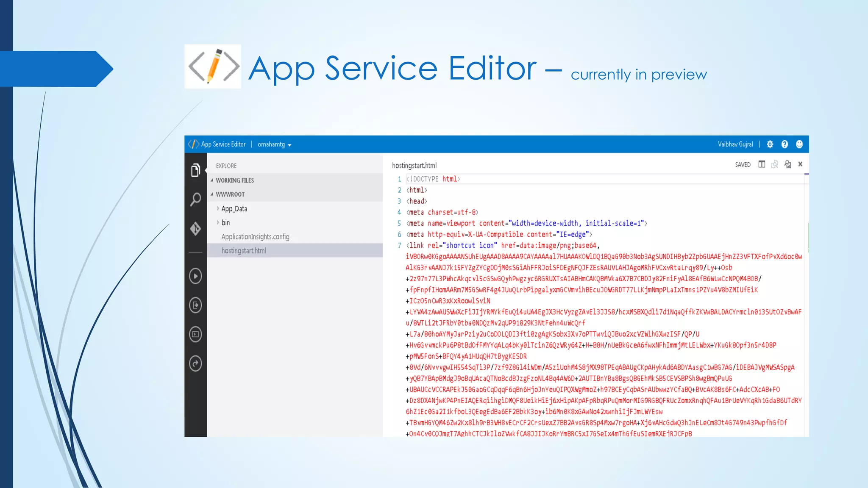Click the meta name=viewport line

tap(527, 223)
